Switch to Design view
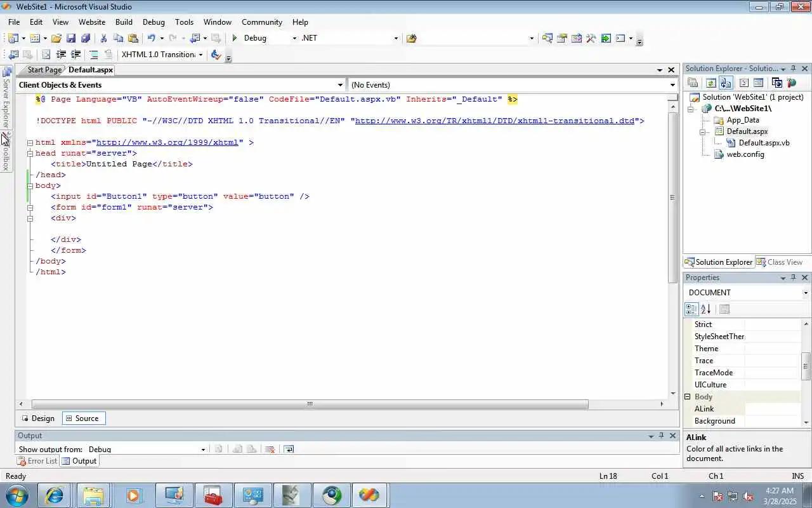812x508 pixels. coord(37,418)
